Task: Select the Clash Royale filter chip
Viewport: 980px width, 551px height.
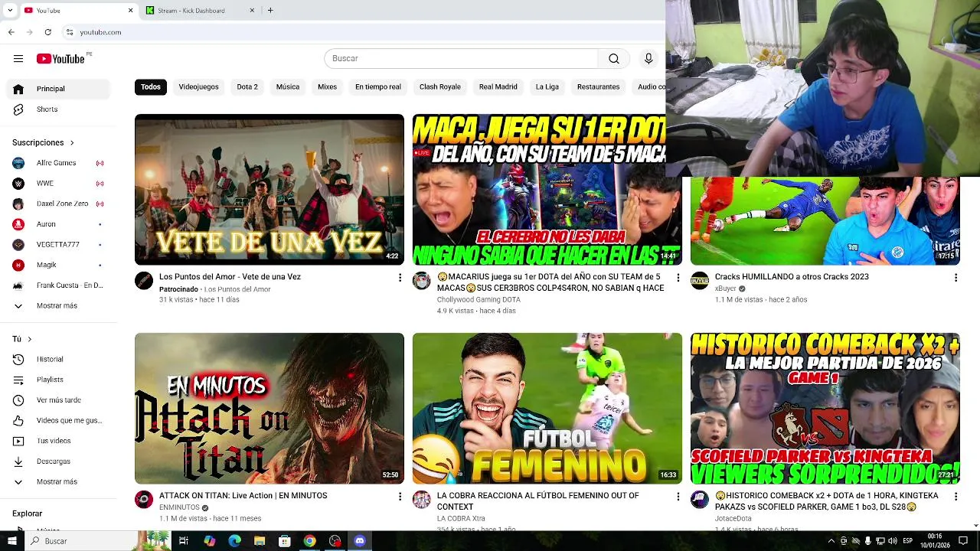Action: (x=440, y=87)
